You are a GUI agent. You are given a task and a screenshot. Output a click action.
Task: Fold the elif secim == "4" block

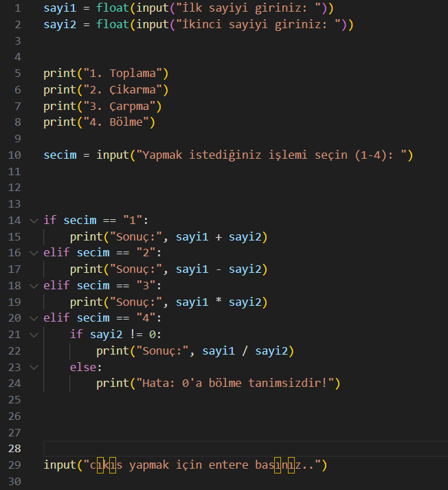(x=34, y=318)
